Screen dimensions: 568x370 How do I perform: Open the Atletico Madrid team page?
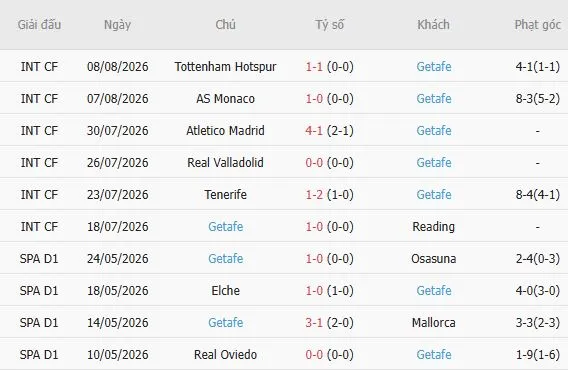pos(225,130)
